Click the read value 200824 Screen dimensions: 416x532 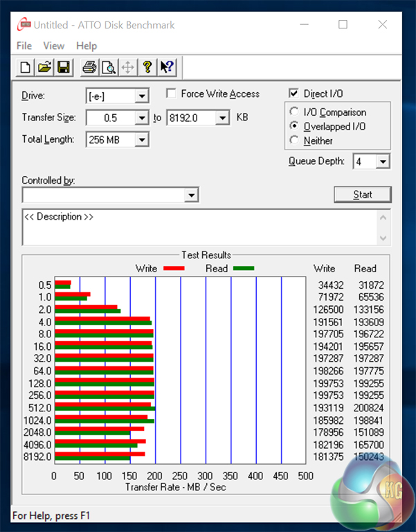(368, 408)
